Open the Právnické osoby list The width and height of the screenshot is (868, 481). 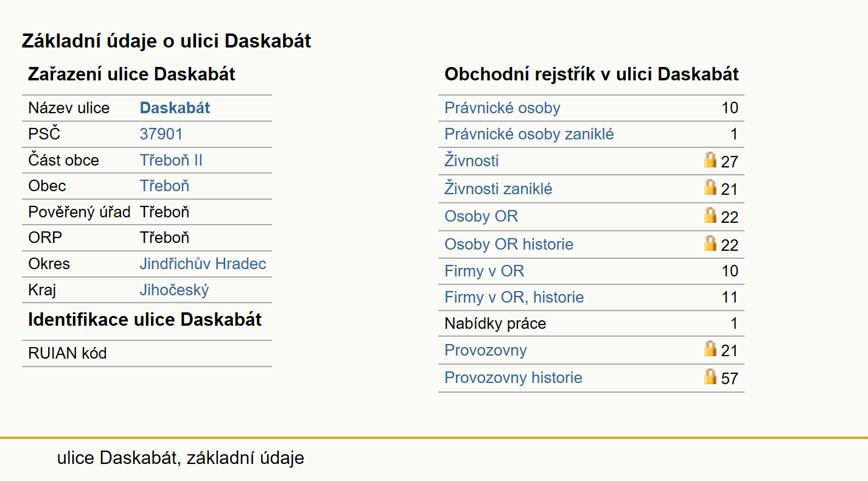(x=502, y=108)
